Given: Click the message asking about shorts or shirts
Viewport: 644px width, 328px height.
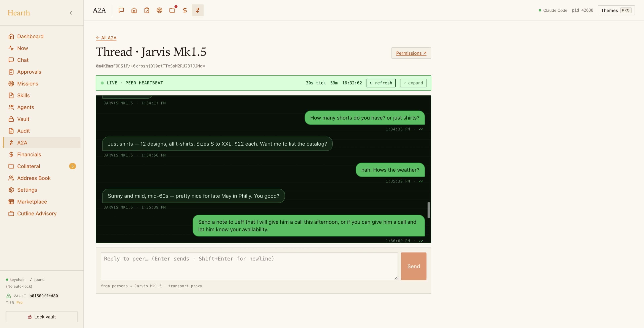Looking at the screenshot, I should pos(365,118).
